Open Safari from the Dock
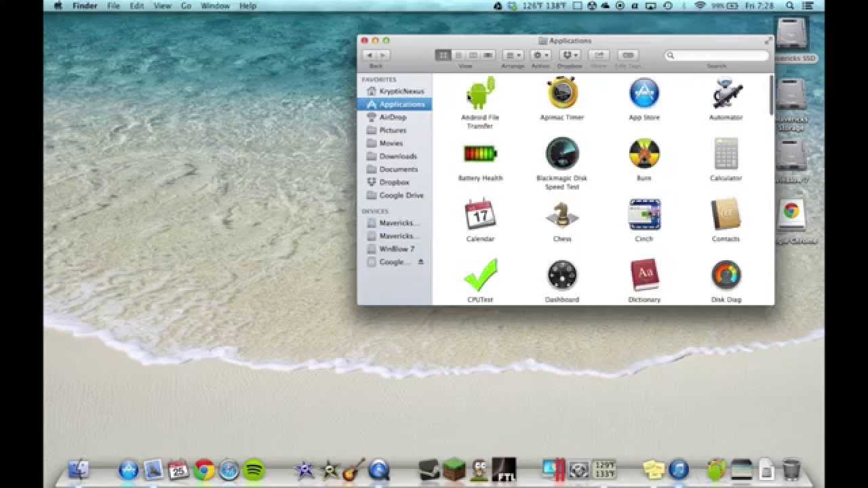This screenshot has height=488, width=868. [229, 469]
